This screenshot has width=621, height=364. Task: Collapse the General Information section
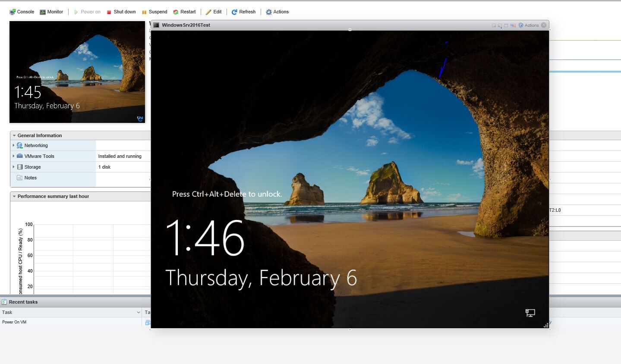(x=14, y=135)
